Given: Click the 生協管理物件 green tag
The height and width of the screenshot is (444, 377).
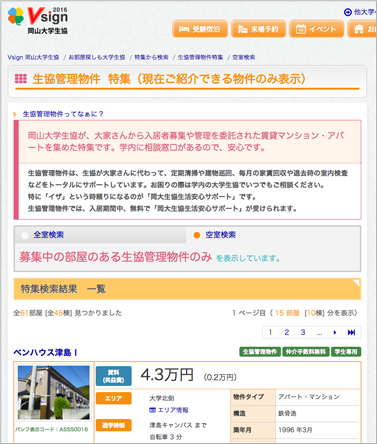Looking at the screenshot, I should point(260,352).
